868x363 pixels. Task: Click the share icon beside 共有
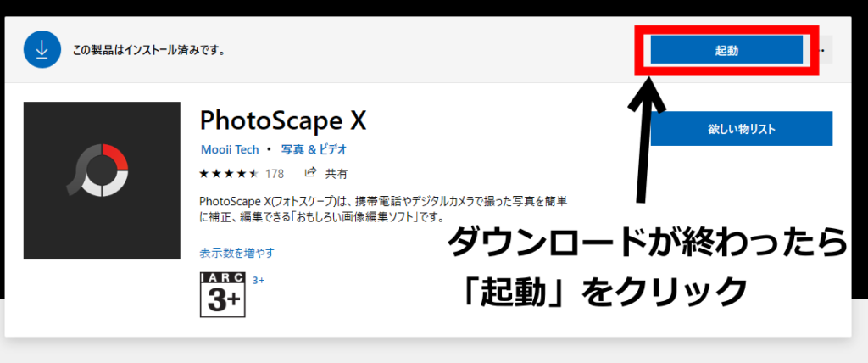310,173
